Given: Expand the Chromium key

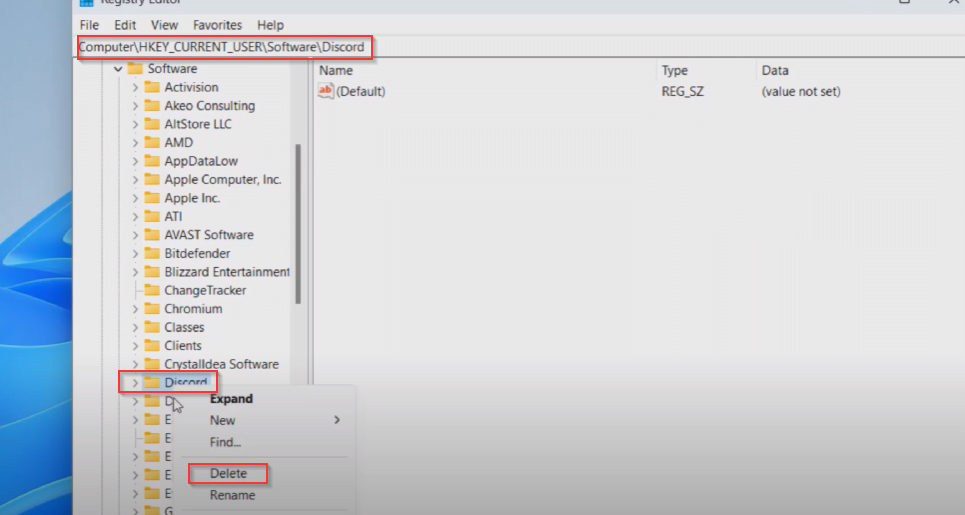Looking at the screenshot, I should (x=135, y=309).
